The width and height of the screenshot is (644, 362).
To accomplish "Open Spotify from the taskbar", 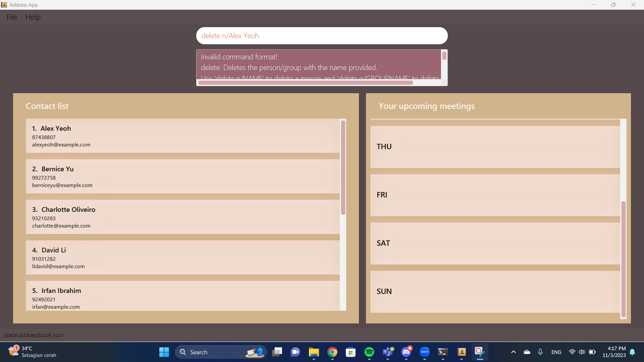I will tap(369, 352).
